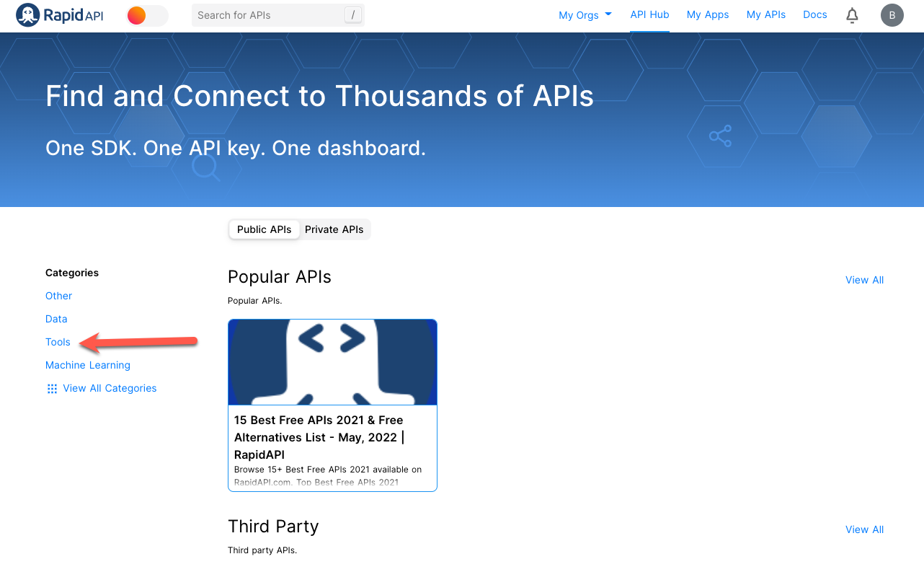Open My APIs in navigation
924x585 pixels.
tap(766, 14)
